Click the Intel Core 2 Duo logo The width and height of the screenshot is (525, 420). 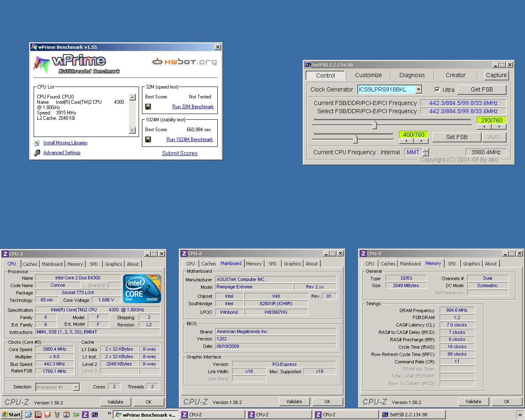[x=142, y=289]
